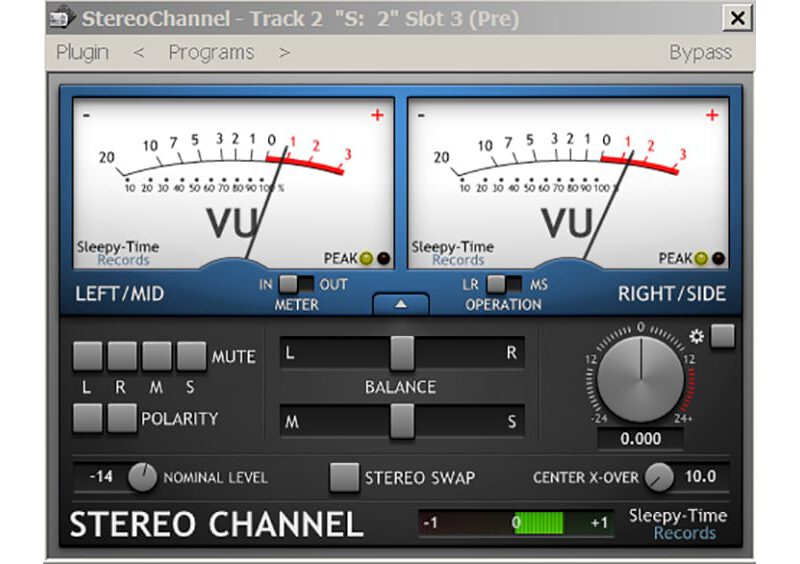
Task: Click the Sleepy-Time Records logo at bottom right
Action: [678, 524]
